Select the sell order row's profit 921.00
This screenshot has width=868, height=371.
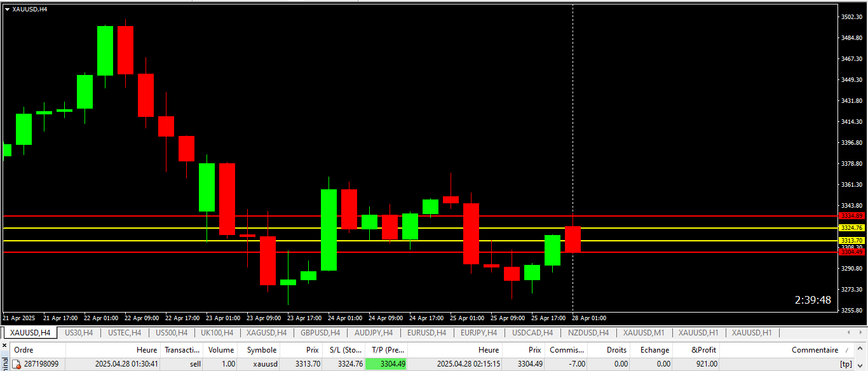(x=707, y=364)
